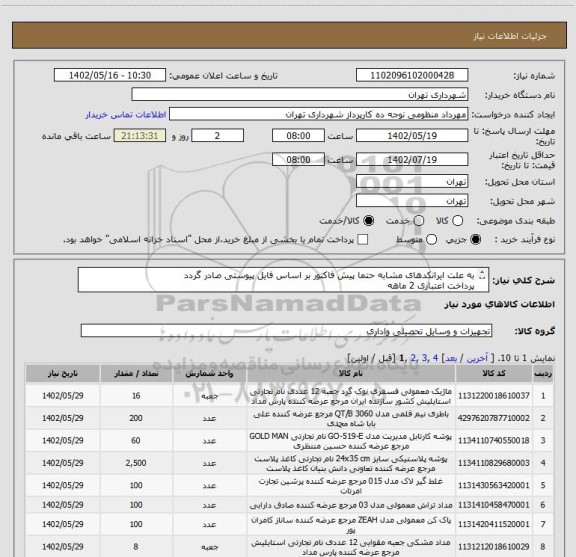Click the quantity 200 cell
Image resolution: width=576 pixels, height=557 pixels.
pos(136,418)
